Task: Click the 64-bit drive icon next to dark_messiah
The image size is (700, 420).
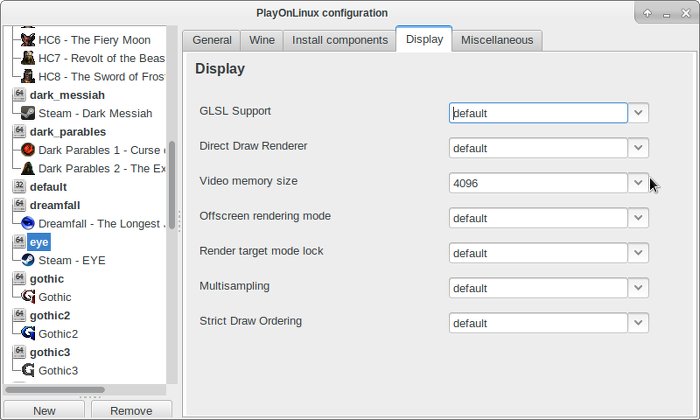Action: [x=19, y=95]
